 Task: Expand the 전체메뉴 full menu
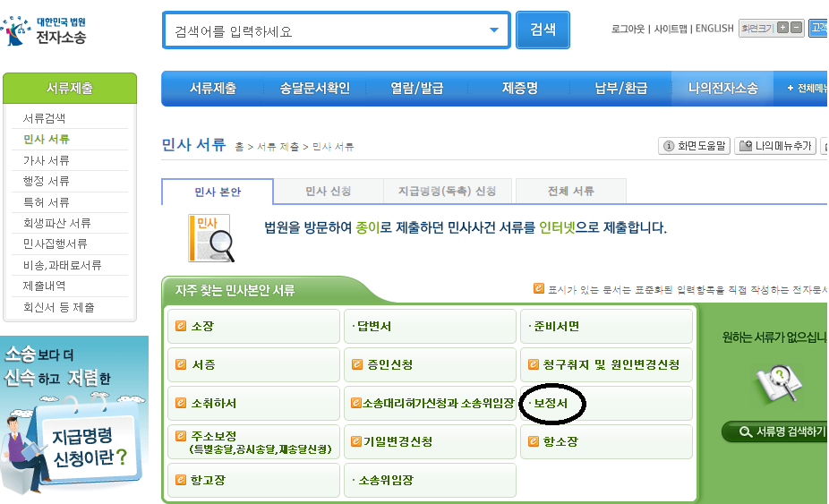pyautogui.click(x=807, y=89)
